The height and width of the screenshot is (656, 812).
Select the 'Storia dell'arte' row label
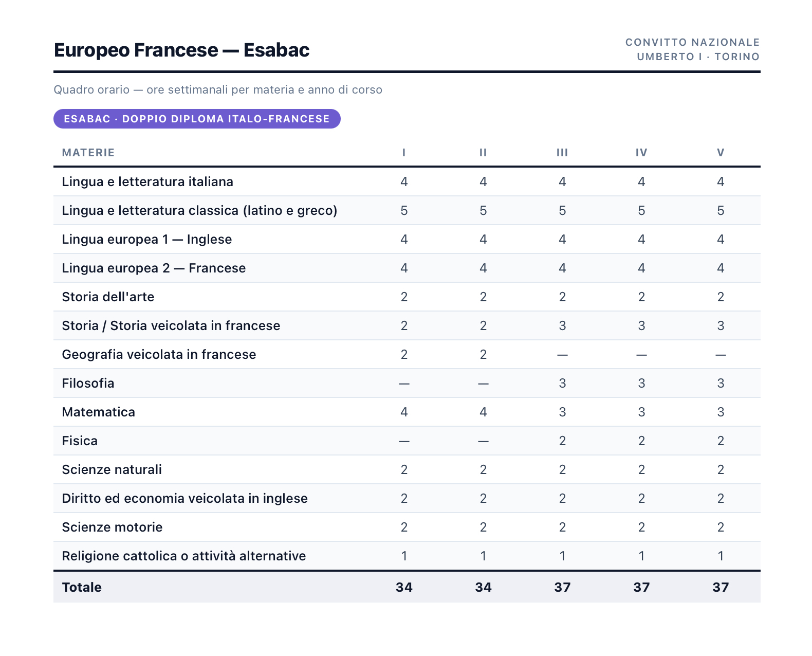pyautogui.click(x=108, y=297)
